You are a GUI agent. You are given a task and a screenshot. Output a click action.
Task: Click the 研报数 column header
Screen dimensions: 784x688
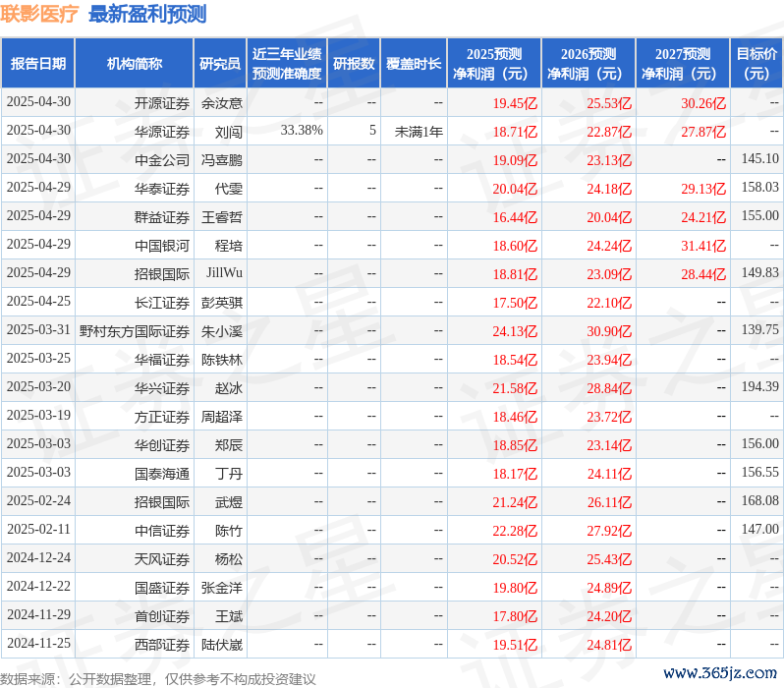tap(354, 63)
